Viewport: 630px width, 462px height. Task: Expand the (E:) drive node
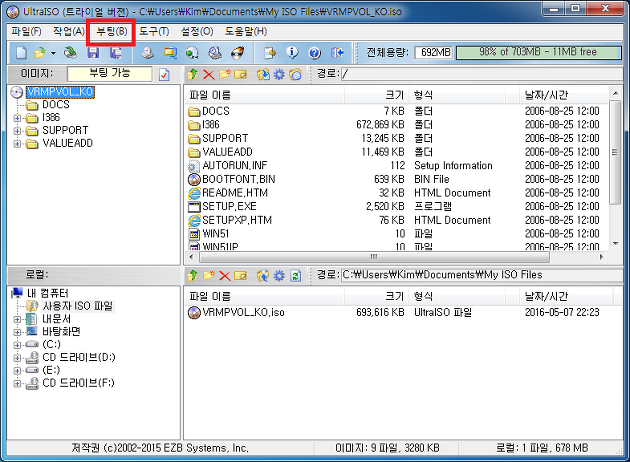(17, 371)
